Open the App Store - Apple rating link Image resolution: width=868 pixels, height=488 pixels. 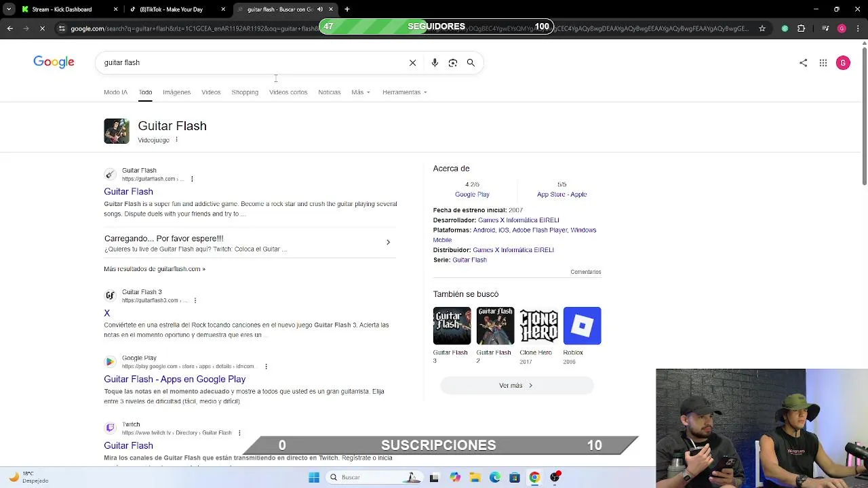(561, 195)
